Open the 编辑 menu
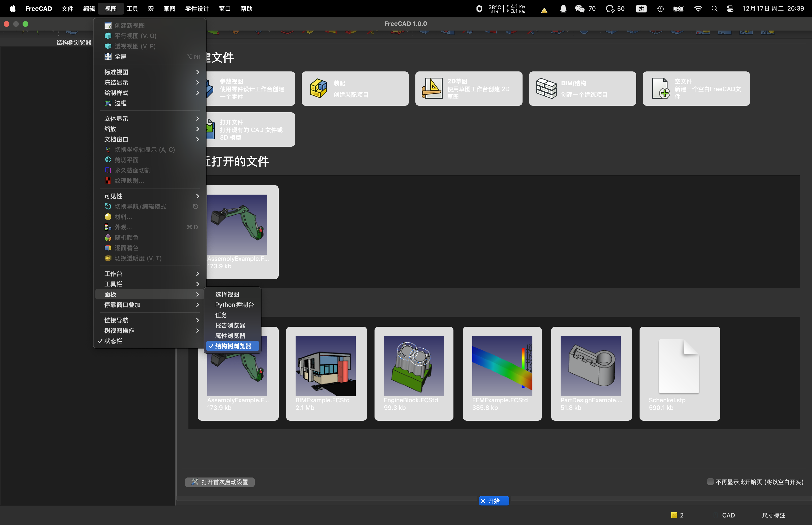Image resolution: width=812 pixels, height=525 pixels. [x=89, y=8]
